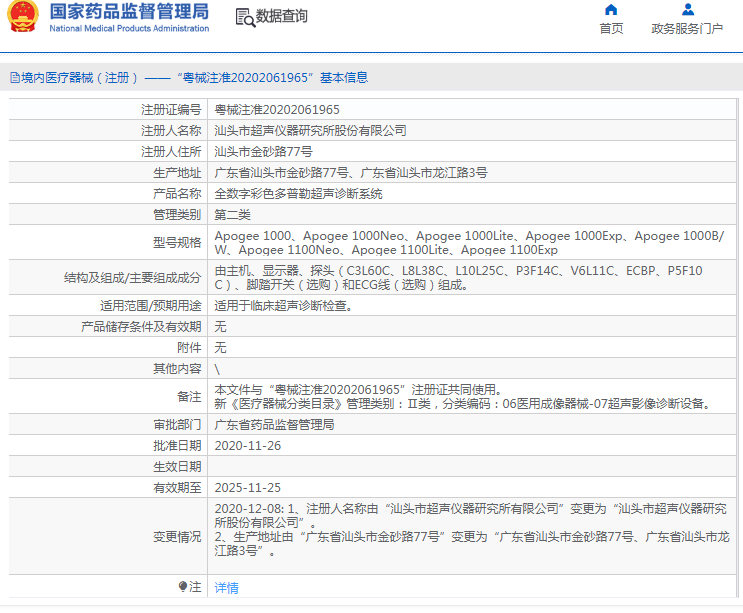Screen dimensions: 743x613
Task: Select production address 广东省汕头市金砂路77号、广东省汕头市龙江路3号
Action: coord(351,172)
